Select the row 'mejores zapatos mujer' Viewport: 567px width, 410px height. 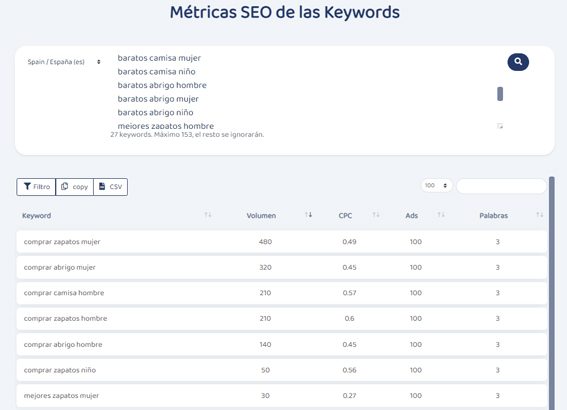281,396
